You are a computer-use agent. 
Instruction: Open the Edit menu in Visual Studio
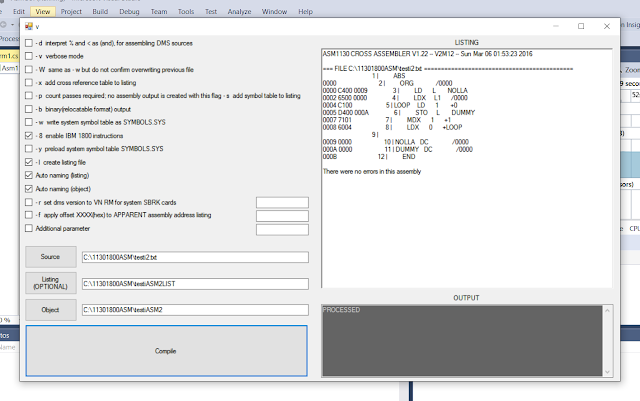click(x=19, y=11)
